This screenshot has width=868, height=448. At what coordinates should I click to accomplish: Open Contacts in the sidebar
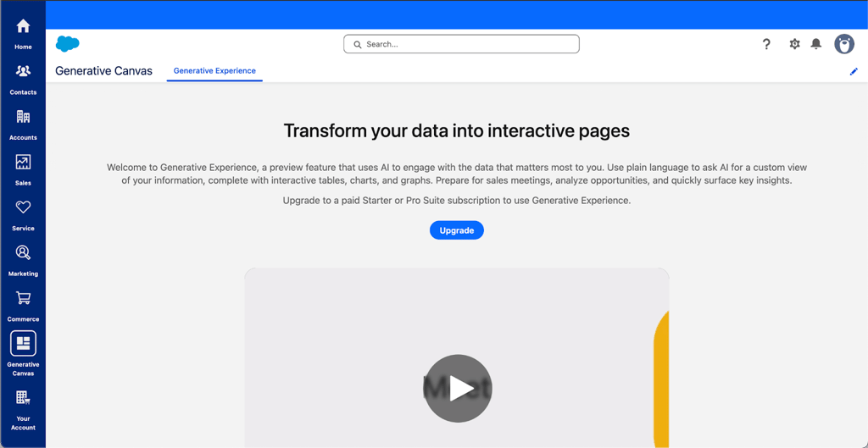click(23, 79)
